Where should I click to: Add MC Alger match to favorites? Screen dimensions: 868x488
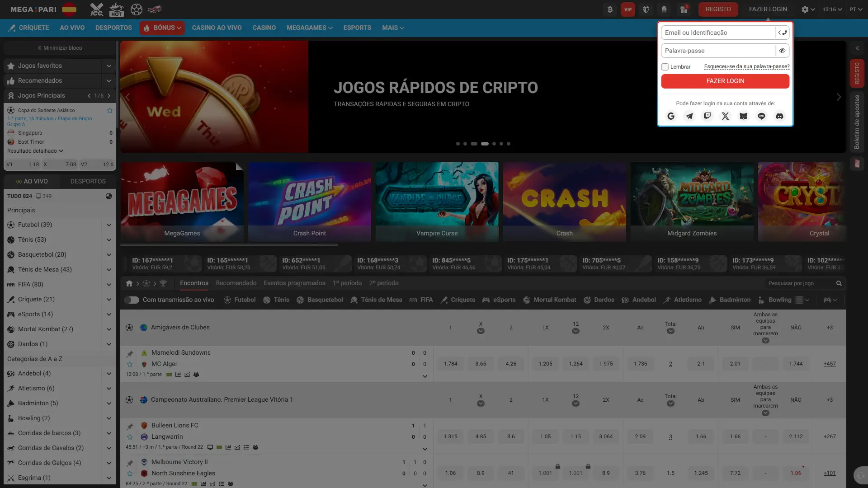click(130, 364)
